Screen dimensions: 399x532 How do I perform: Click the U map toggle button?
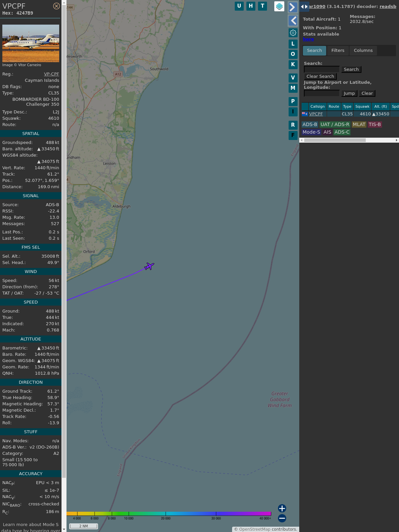tap(239, 6)
